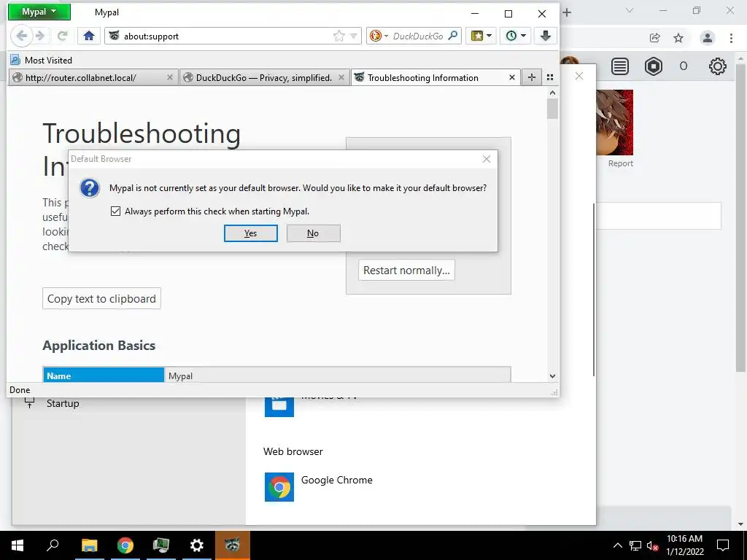Open the network tray icon
The height and width of the screenshot is (560, 747).
pos(635,545)
